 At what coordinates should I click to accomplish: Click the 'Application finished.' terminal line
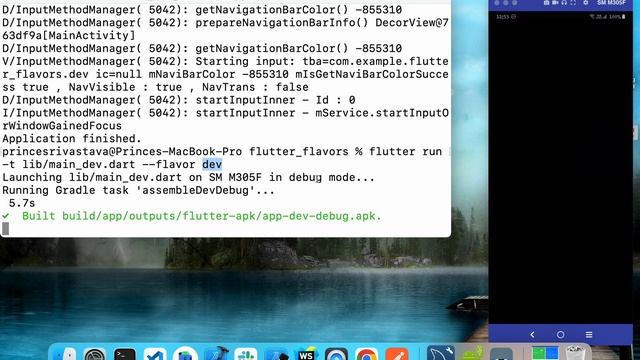pyautogui.click(x=72, y=138)
